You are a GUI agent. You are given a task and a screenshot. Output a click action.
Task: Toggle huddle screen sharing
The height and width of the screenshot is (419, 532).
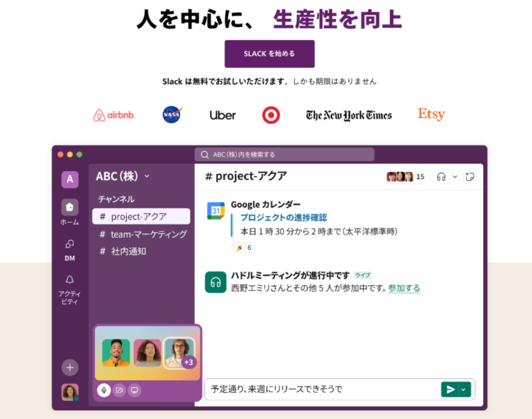point(134,390)
